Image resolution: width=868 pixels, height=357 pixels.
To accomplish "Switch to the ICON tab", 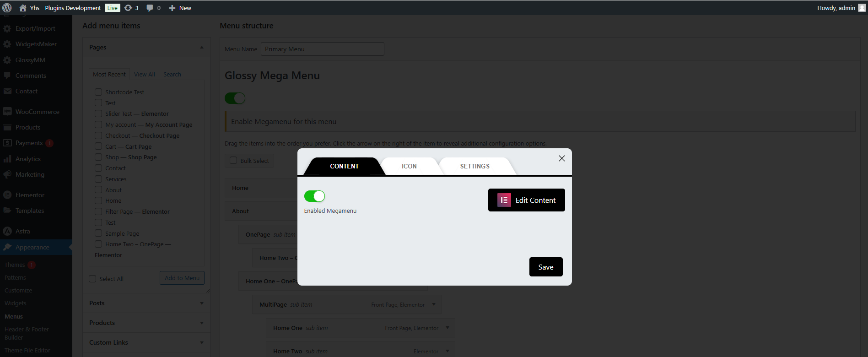I will 409,166.
